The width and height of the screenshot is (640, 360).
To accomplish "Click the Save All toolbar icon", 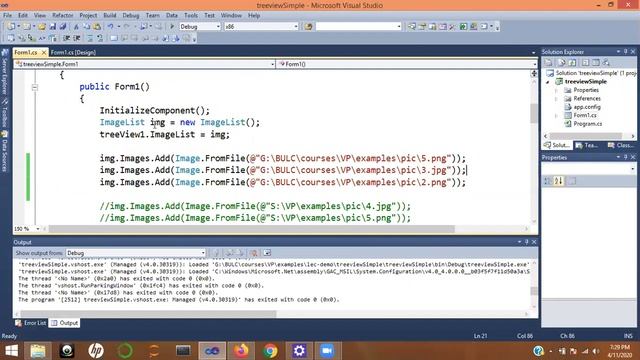I will pyautogui.click(x=62, y=27).
